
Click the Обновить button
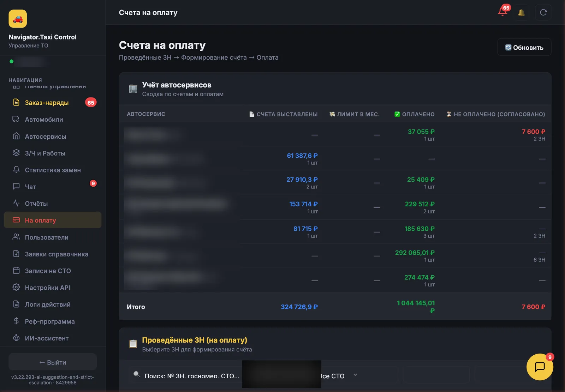(524, 47)
